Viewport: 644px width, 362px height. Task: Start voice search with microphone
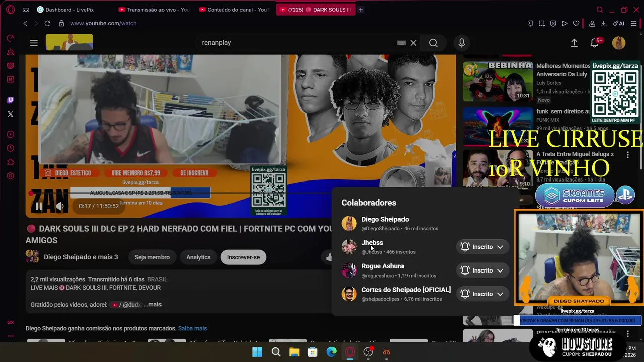pyautogui.click(x=461, y=43)
